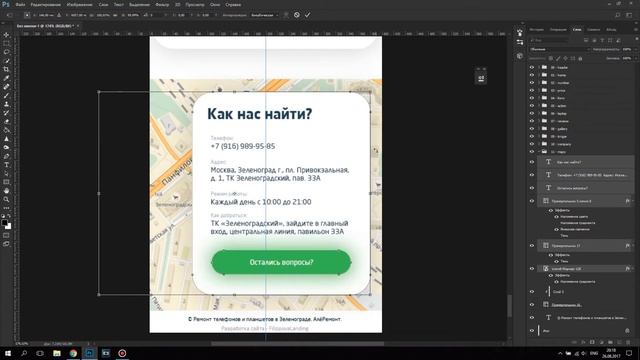Image resolution: width=640 pixels, height=360 pixels.
Task: Switch to warp mode icon
Action: pyautogui.click(x=286, y=15)
